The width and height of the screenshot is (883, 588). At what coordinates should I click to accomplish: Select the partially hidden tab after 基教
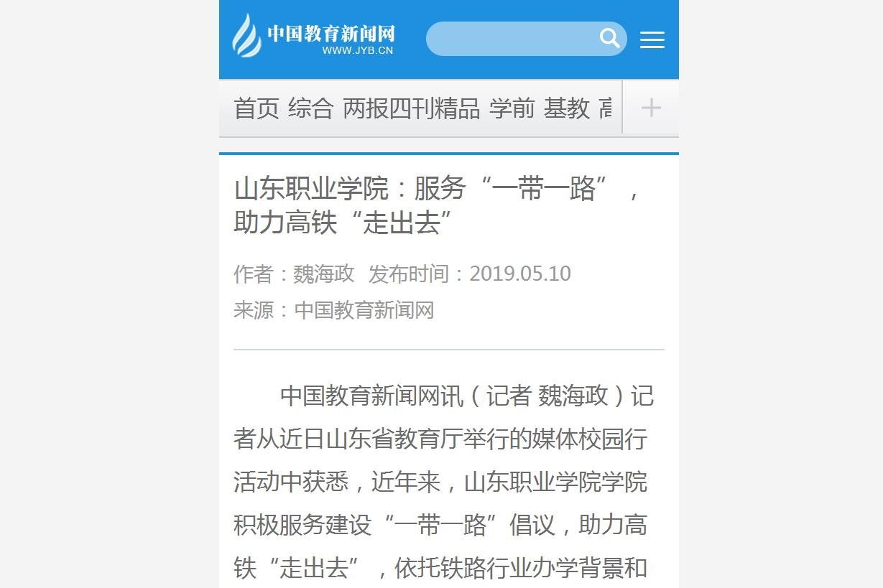pyautogui.click(x=608, y=108)
